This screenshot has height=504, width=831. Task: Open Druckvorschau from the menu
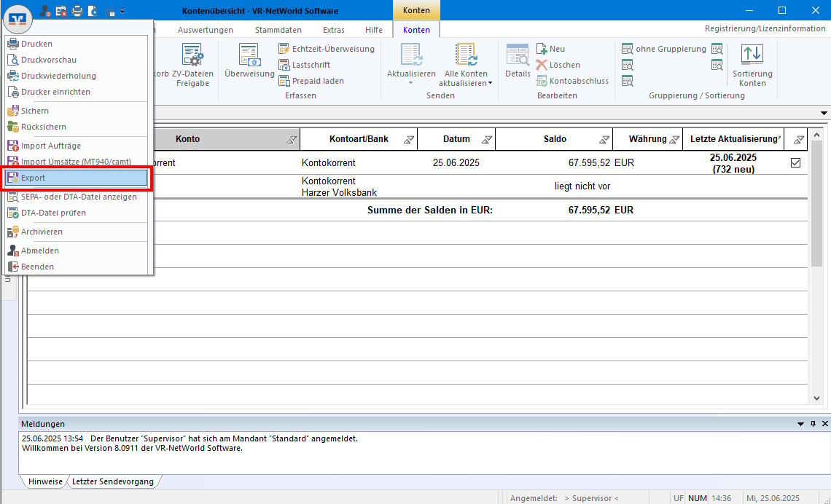pos(77,60)
